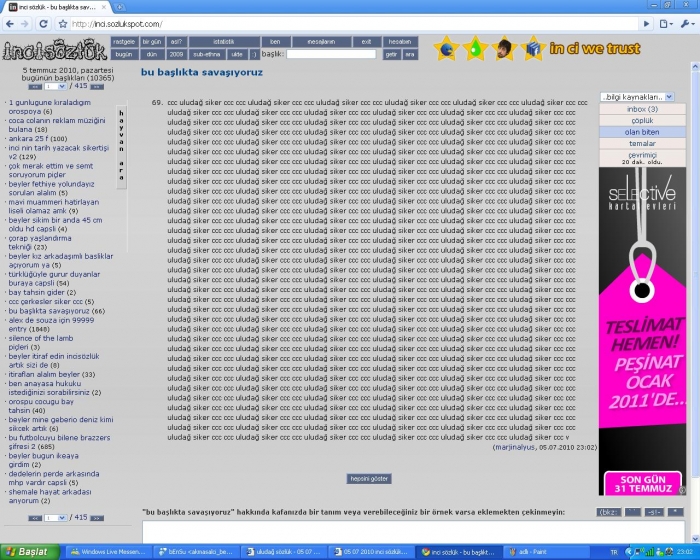Click the çevrimiçi status box
The image size is (700, 560).
pyautogui.click(x=642, y=158)
